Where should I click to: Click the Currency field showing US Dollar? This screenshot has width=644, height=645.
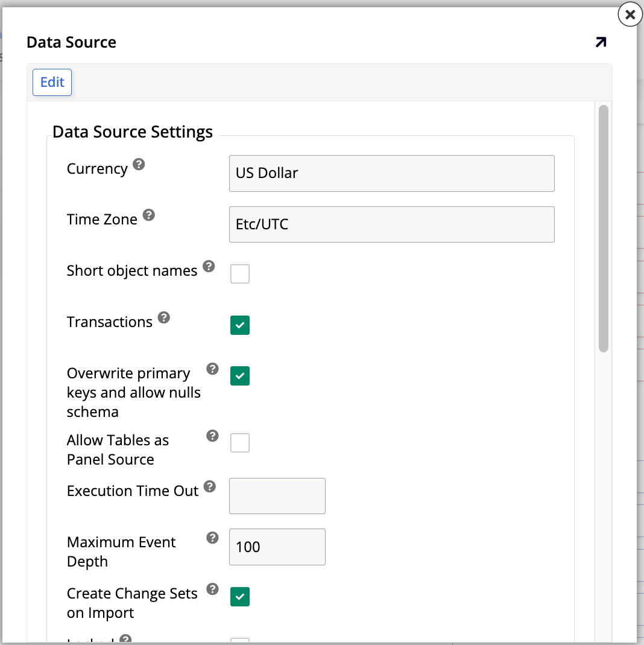pos(392,173)
